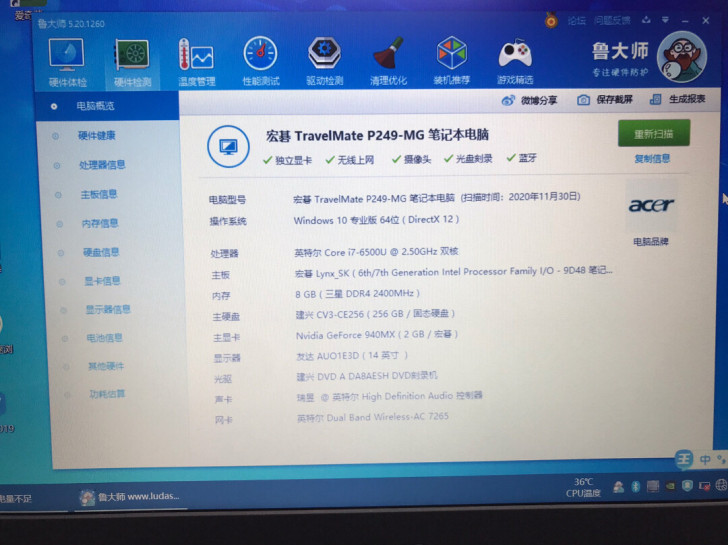Click the medal icon in title bar
Screen dimensions: 728x545
point(551,20)
